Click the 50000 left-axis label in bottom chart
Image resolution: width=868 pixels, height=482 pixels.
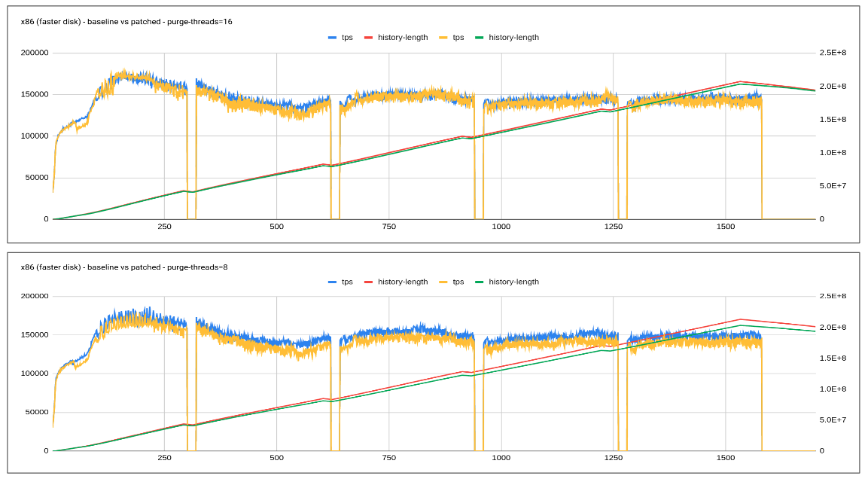pyautogui.click(x=36, y=412)
